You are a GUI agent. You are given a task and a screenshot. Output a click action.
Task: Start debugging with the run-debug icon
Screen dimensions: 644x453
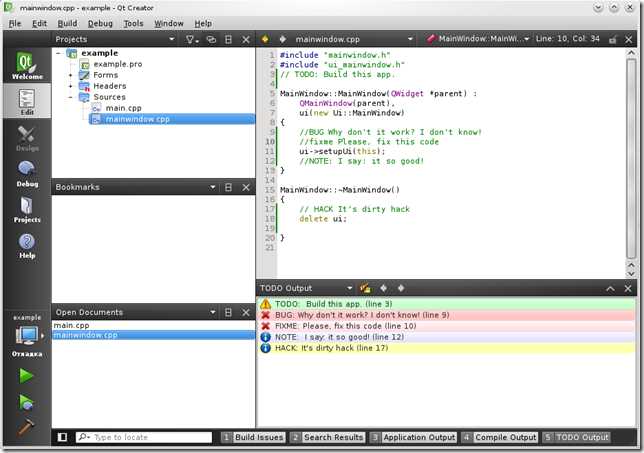(x=26, y=402)
